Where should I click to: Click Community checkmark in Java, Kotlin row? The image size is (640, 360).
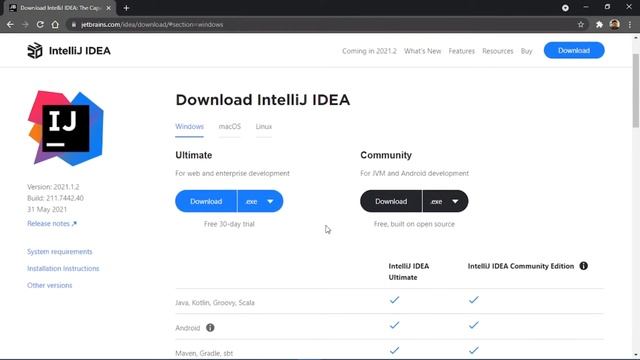[473, 300]
